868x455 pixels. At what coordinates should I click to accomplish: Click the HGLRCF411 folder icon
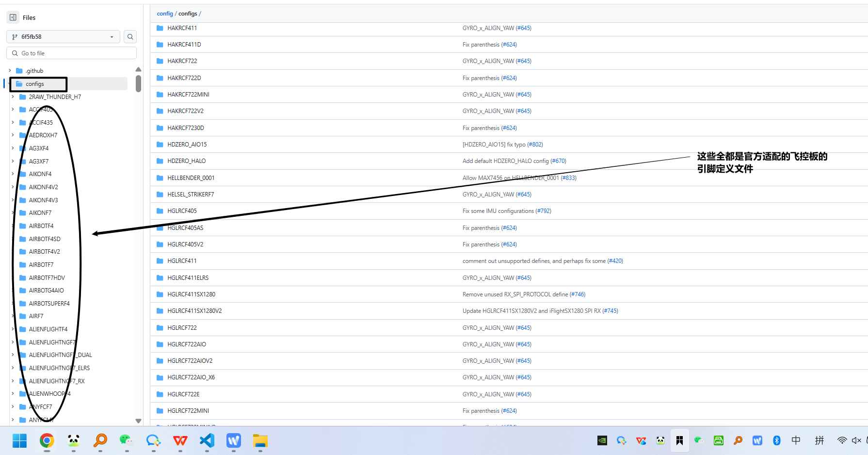(160, 261)
